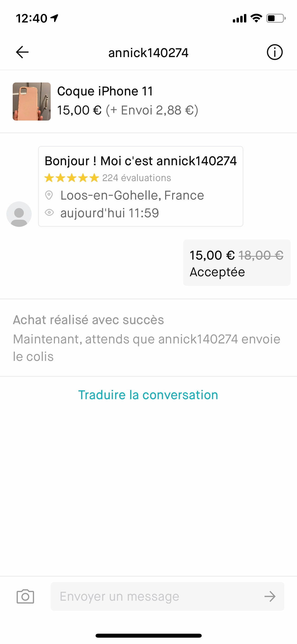
Task: Tap the battery indicator in status bar
Action: tap(276, 18)
